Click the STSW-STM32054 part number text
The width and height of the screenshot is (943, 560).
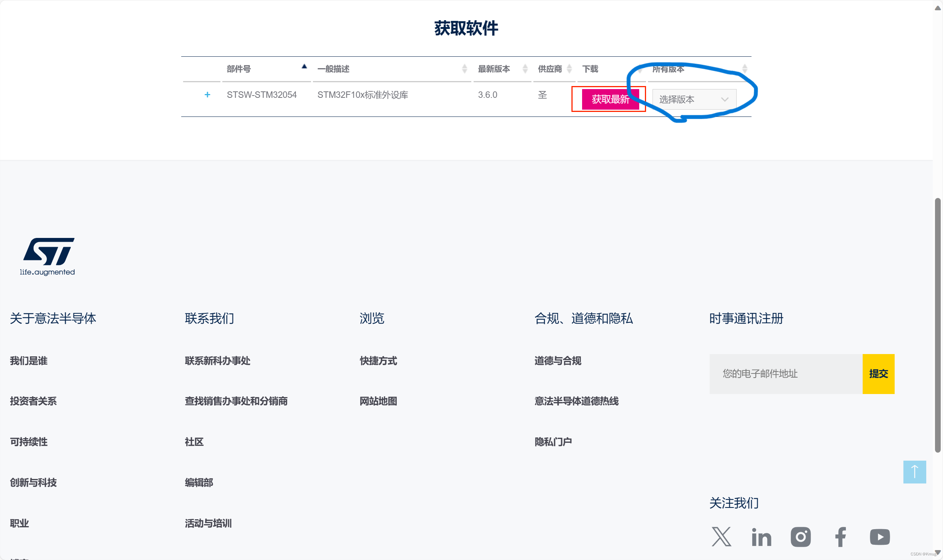coord(262,95)
